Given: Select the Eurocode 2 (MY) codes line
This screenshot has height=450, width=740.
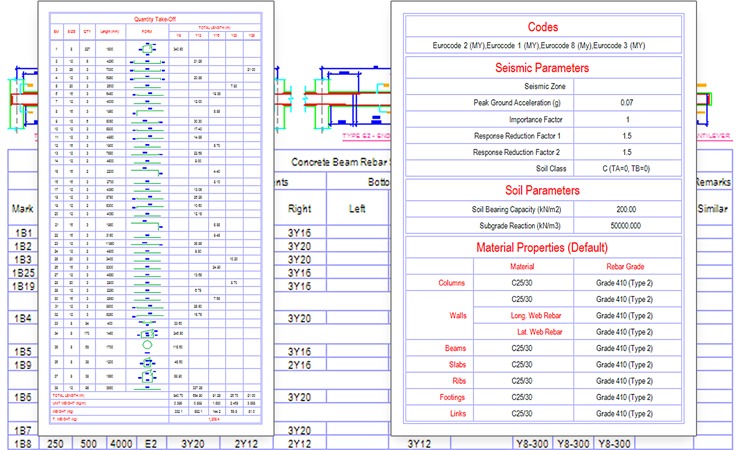Looking at the screenshot, I should point(538,46).
